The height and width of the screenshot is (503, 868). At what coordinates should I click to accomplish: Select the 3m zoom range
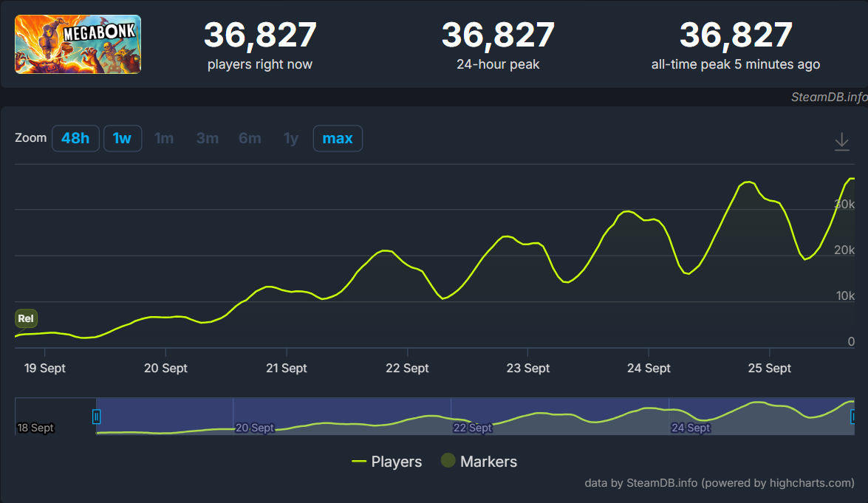pos(208,138)
